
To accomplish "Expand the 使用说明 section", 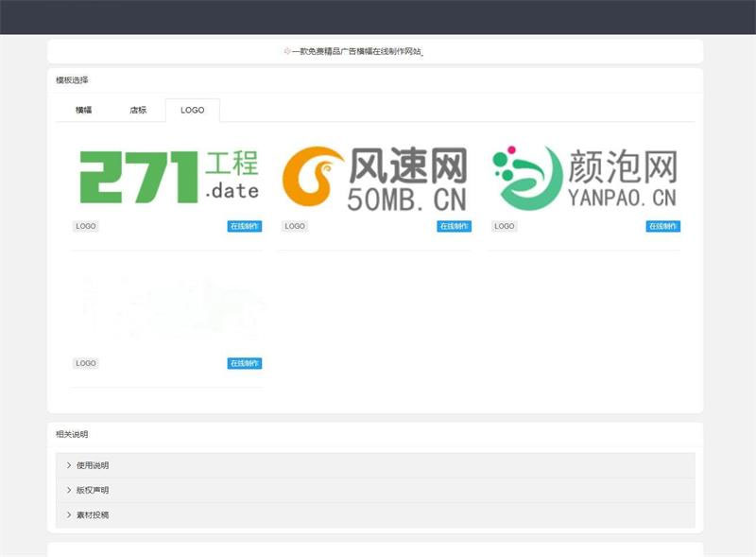I will coord(90,465).
